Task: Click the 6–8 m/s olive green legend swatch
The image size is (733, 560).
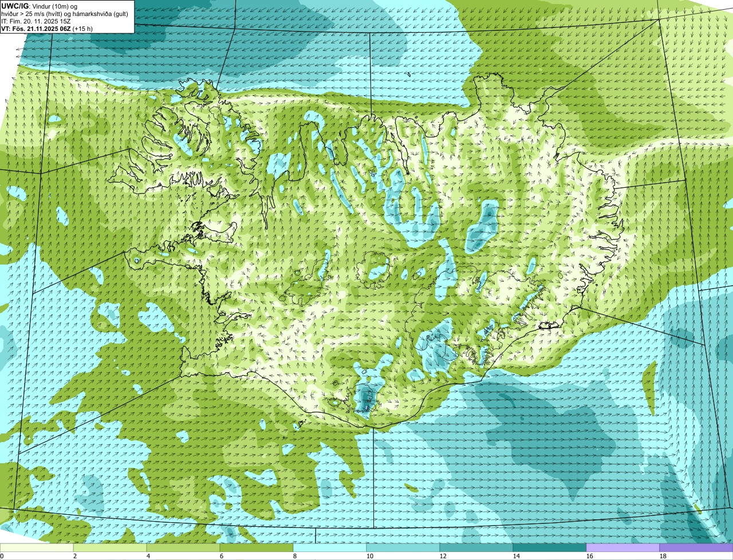Action: pyautogui.click(x=257, y=548)
